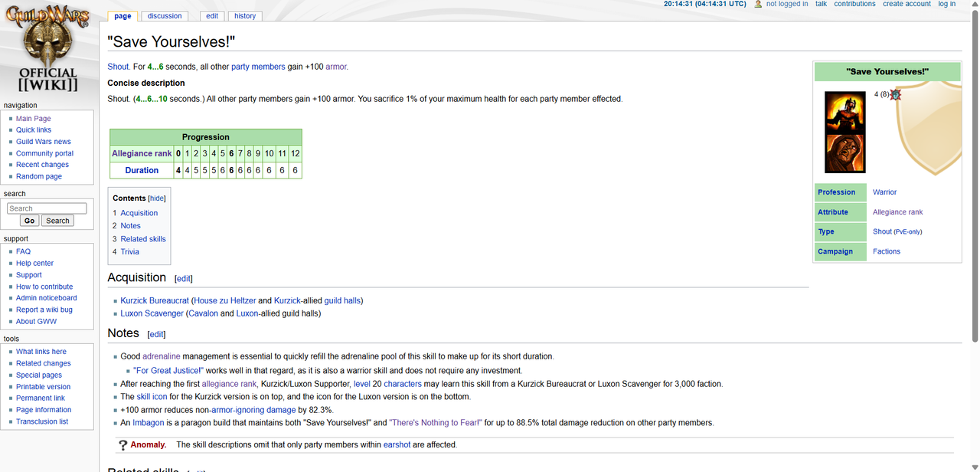
Task: Open the Transclusion list
Action: pyautogui.click(x=42, y=421)
